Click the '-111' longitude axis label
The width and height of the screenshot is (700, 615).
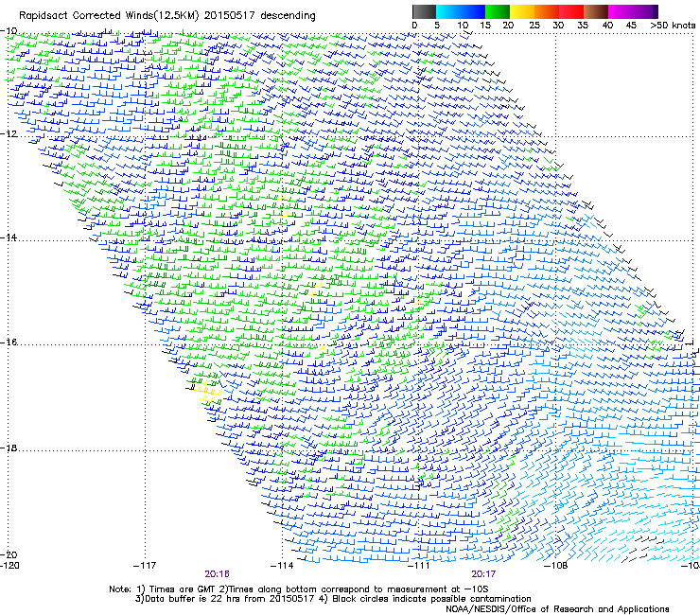[x=419, y=566]
